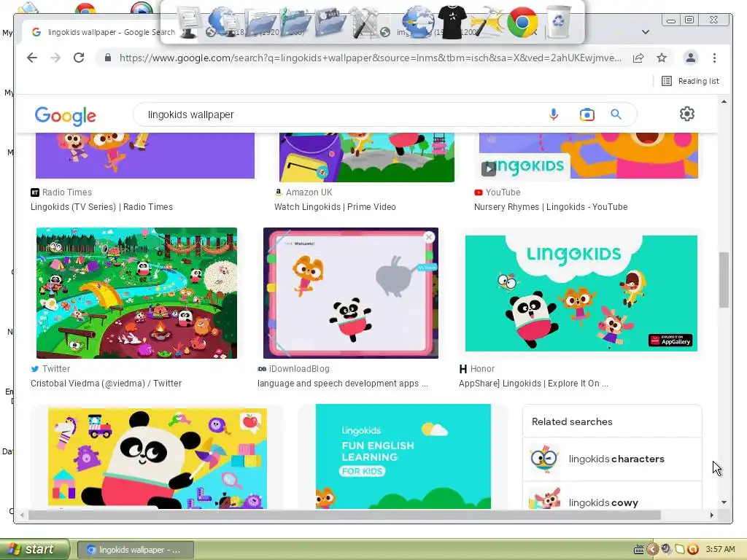This screenshot has width=747, height=560.
Task: Click the URL in the address bar
Action: pyautogui.click(x=370, y=58)
